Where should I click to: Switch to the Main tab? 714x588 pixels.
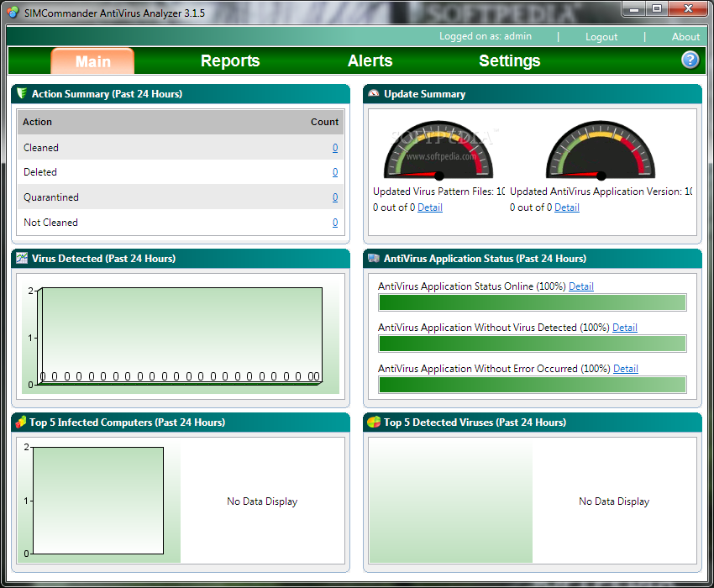[x=92, y=61]
